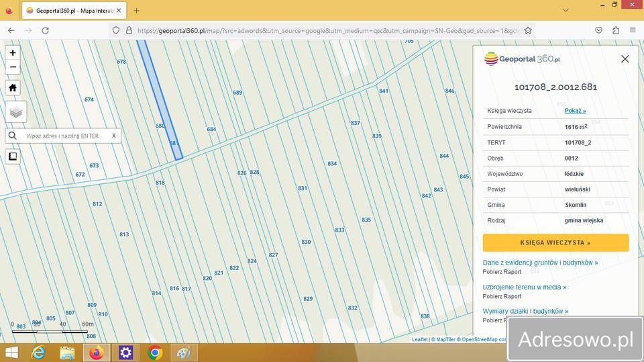This screenshot has width=644, height=362.
Task: Select parcel 813 on the map
Action: 124,234
